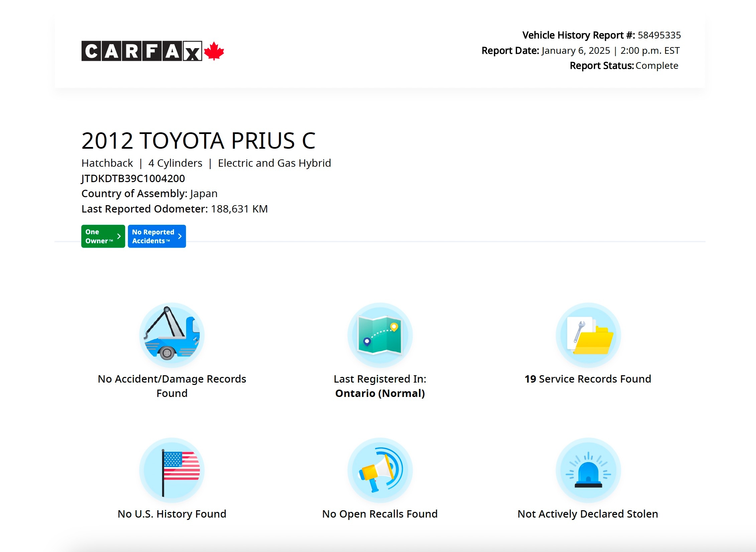
Task: Click the red maple leaf icon
Action: pyautogui.click(x=214, y=51)
